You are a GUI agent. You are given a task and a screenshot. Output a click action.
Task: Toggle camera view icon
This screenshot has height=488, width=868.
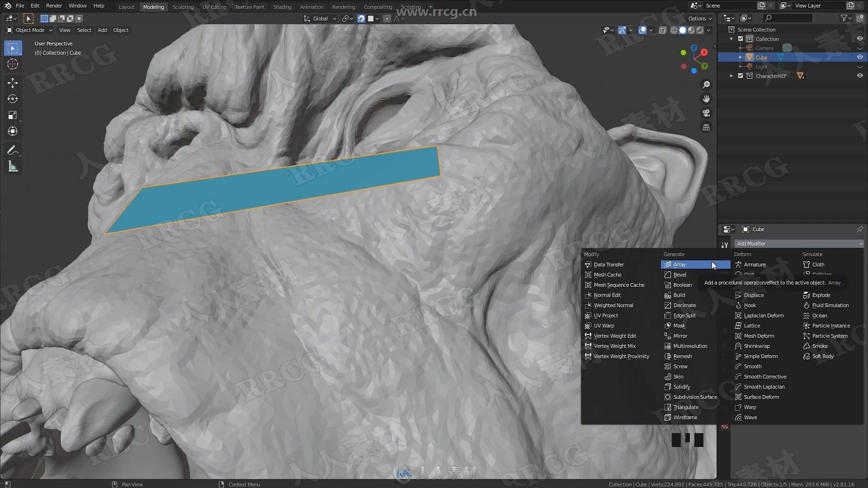pos(706,113)
